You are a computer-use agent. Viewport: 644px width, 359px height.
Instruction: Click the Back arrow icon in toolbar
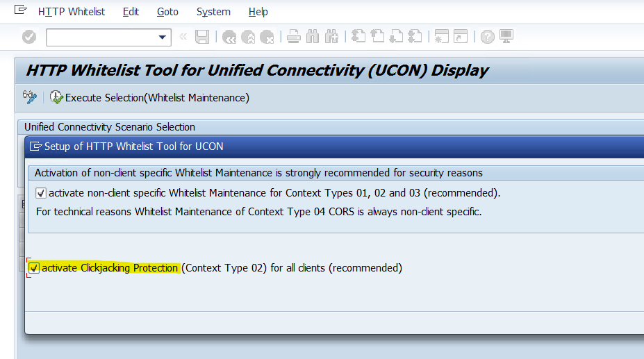point(229,37)
